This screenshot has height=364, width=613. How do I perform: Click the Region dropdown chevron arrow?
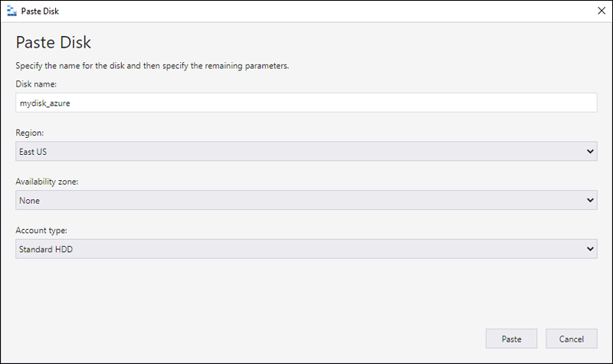click(x=590, y=152)
